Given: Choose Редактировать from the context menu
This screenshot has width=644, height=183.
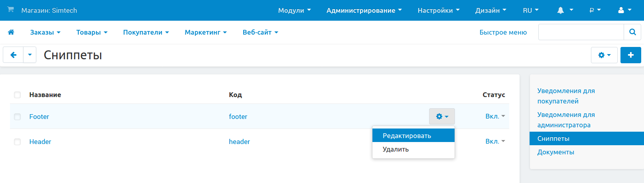Looking at the screenshot, I should (x=407, y=136).
